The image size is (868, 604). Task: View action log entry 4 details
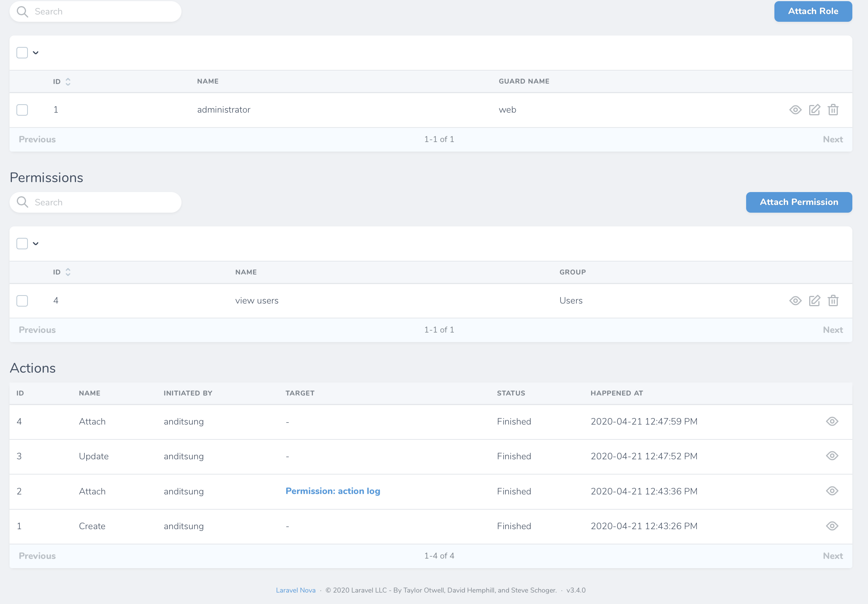coord(832,422)
